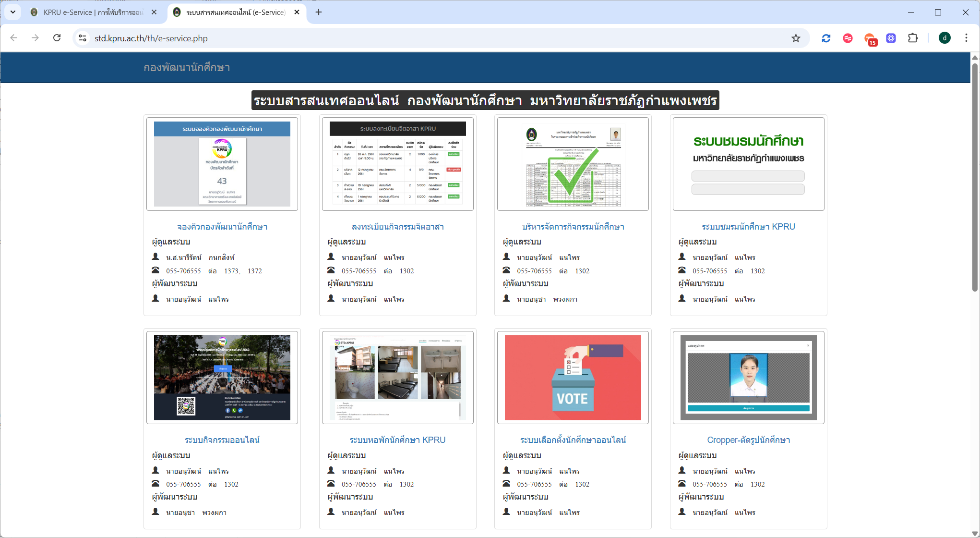Click the bookmark star in the address bar
This screenshot has width=980, height=538.
796,38
